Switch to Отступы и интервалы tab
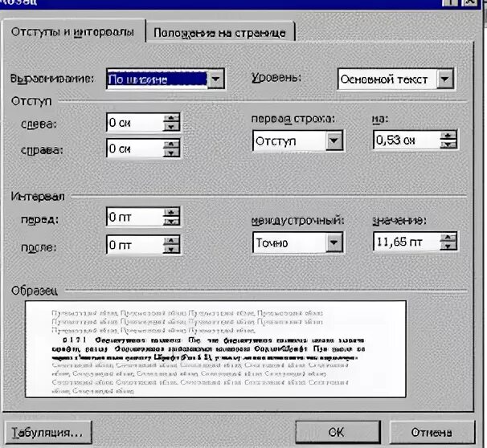Viewport: 487px width, 448px height. point(72,32)
